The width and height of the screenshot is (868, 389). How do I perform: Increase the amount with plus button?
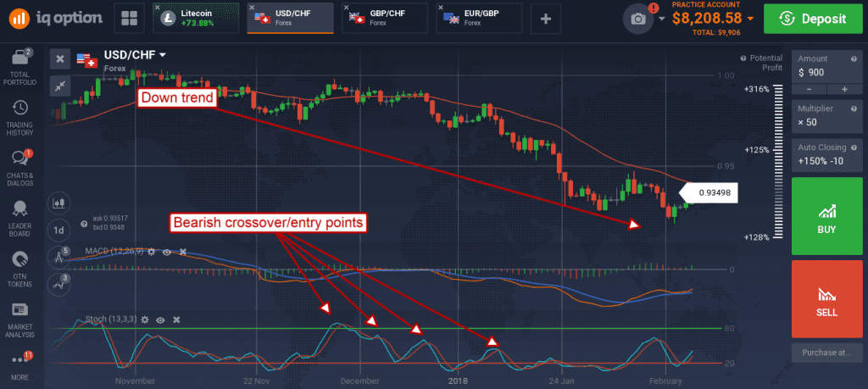coord(845,89)
